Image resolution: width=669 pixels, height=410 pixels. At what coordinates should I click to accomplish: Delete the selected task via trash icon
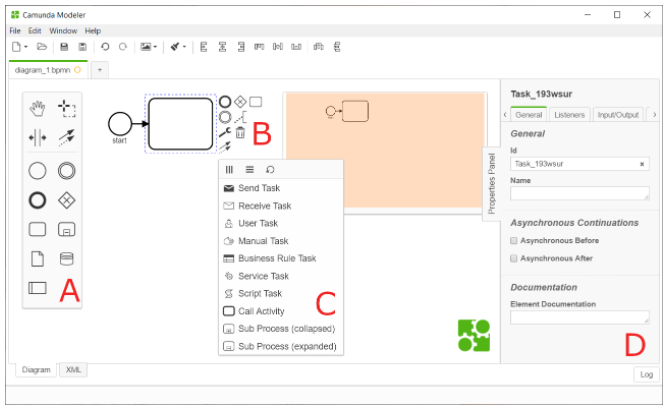pyautogui.click(x=240, y=132)
